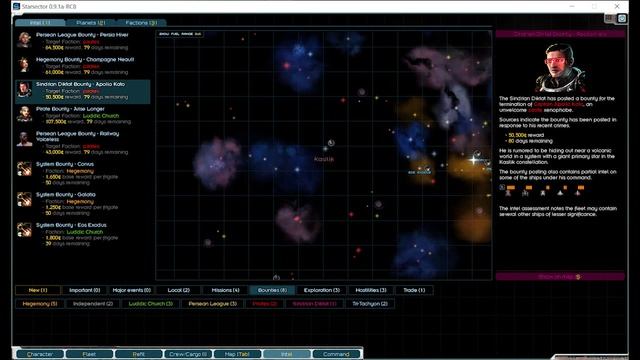Select Pirate Bounty Arise Longer portrait
The width and height of the screenshot is (640, 360).
24,114
